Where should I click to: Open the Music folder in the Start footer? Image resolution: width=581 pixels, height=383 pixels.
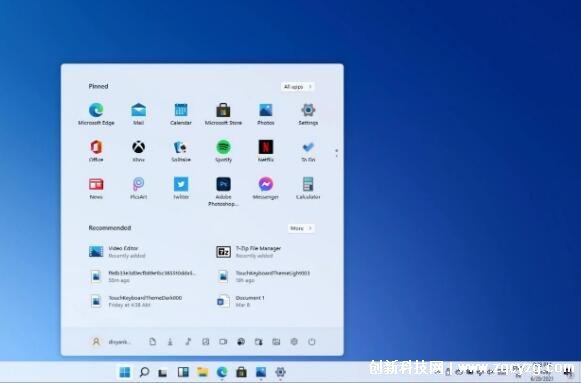click(x=188, y=342)
